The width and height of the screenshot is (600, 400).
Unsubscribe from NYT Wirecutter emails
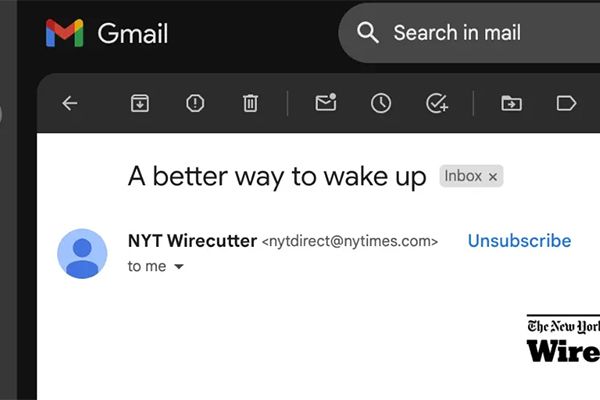click(519, 241)
